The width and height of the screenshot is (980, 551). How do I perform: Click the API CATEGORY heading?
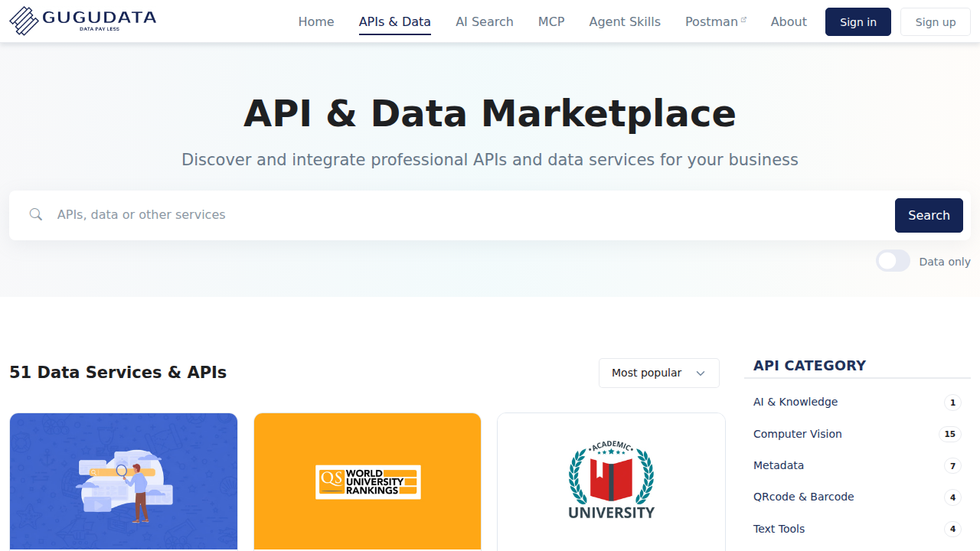809,366
